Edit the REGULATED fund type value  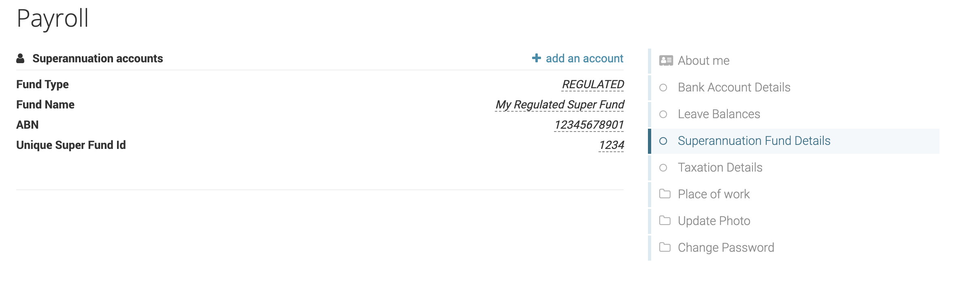tap(593, 85)
